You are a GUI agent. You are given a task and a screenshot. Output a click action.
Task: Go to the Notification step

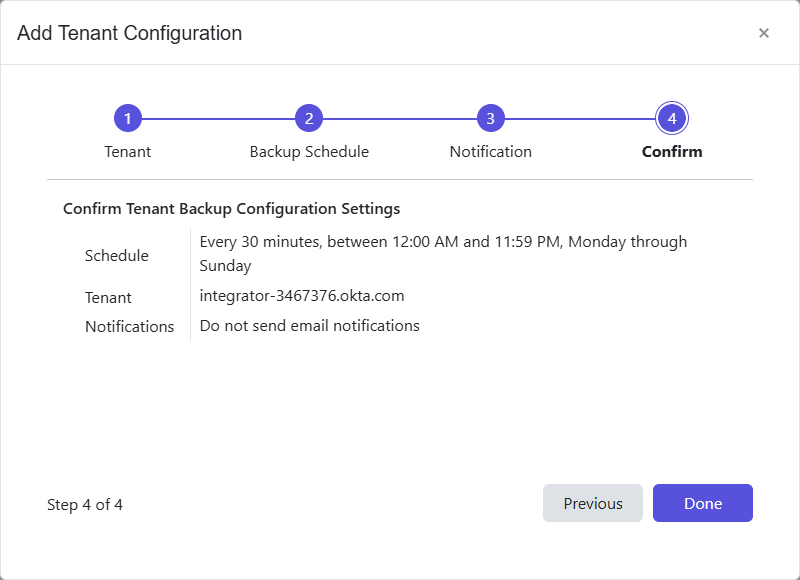490,151
